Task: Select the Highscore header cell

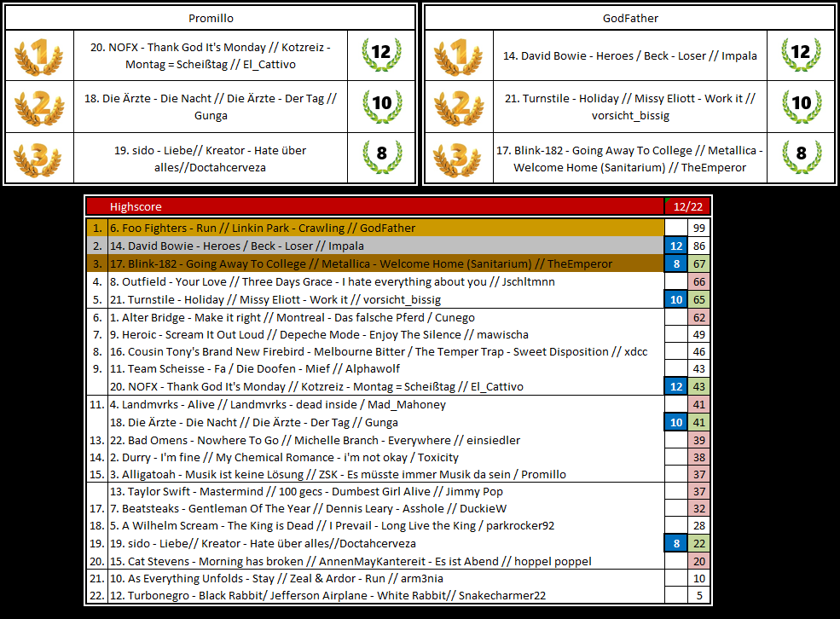Action: click(x=375, y=206)
